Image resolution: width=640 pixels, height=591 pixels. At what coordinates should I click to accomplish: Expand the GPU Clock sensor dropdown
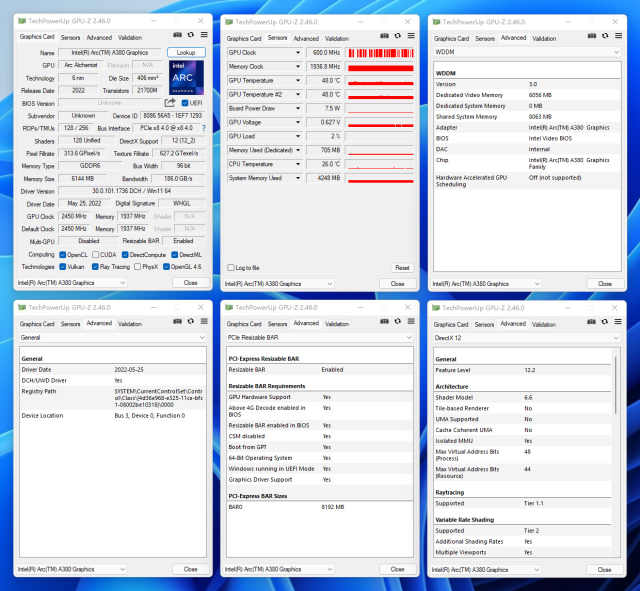tap(297, 52)
